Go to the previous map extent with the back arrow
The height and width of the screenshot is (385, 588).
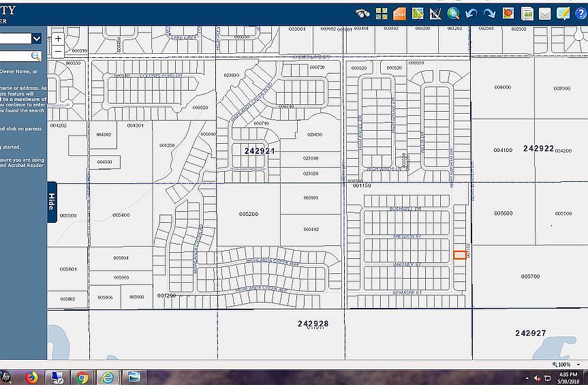coord(471,14)
